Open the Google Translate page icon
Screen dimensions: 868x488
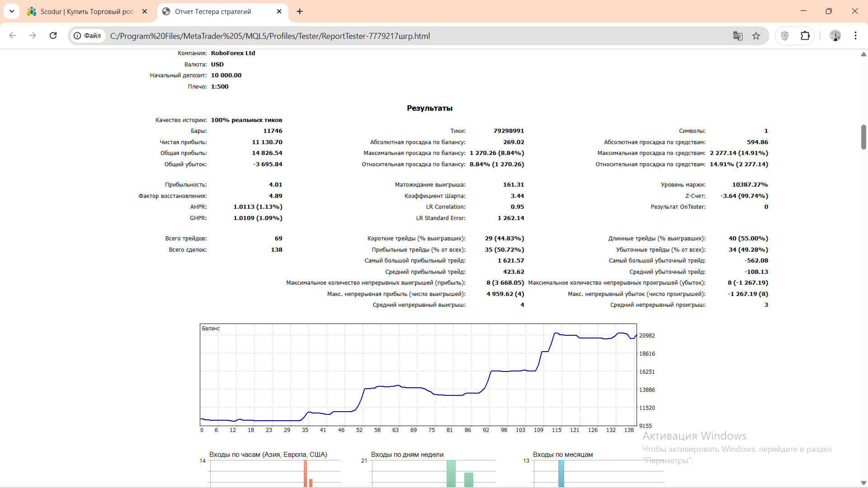(x=738, y=36)
